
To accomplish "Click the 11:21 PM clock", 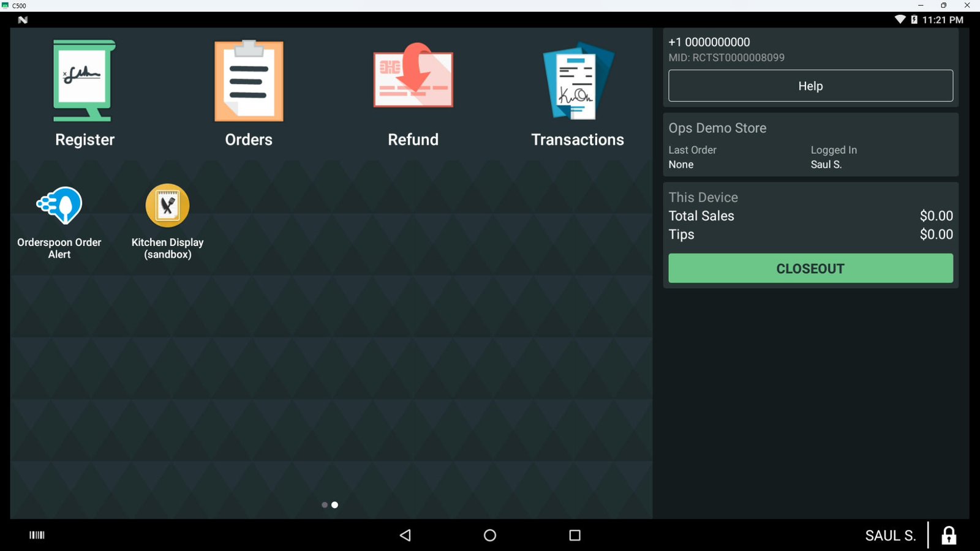I will [x=943, y=20].
